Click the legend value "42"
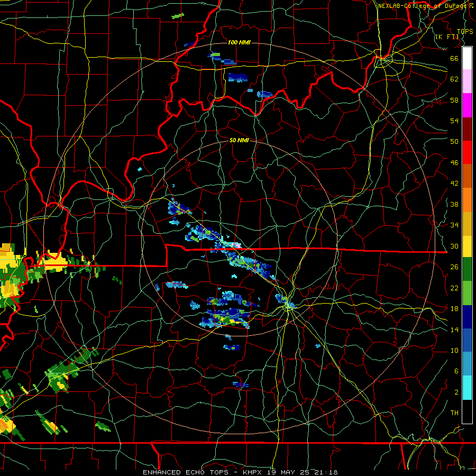This screenshot has width=476, height=476. click(x=454, y=184)
